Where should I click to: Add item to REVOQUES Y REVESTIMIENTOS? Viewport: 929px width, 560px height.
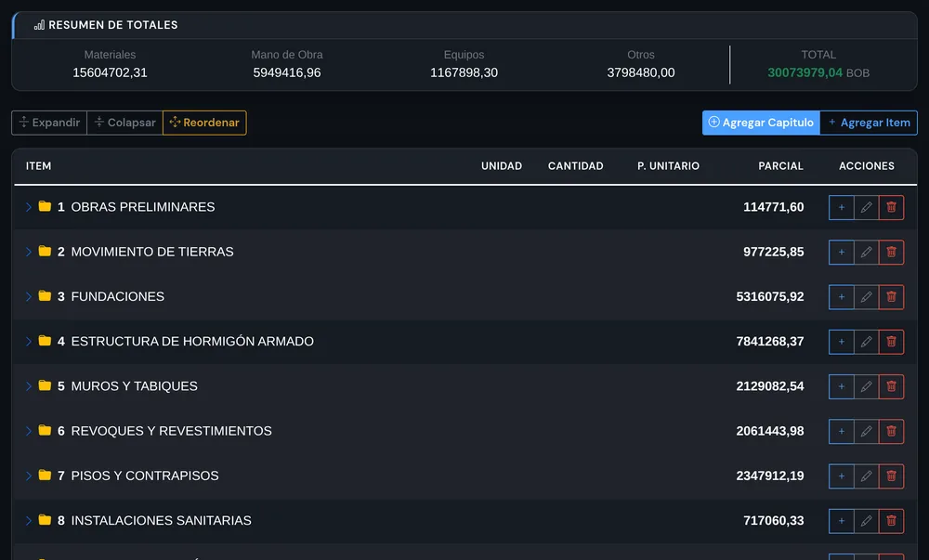click(x=842, y=431)
